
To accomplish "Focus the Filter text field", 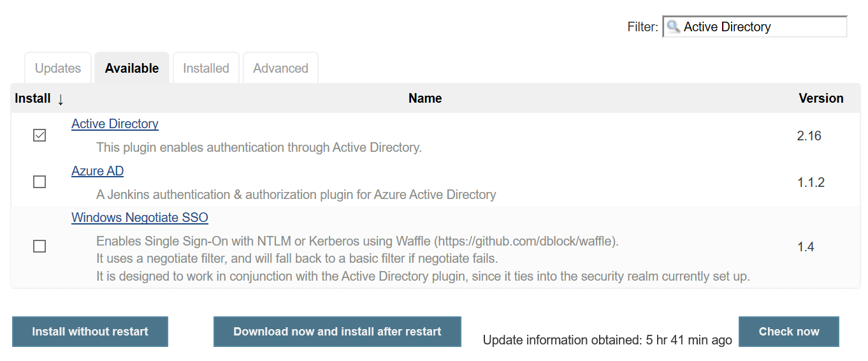I will click(x=762, y=27).
